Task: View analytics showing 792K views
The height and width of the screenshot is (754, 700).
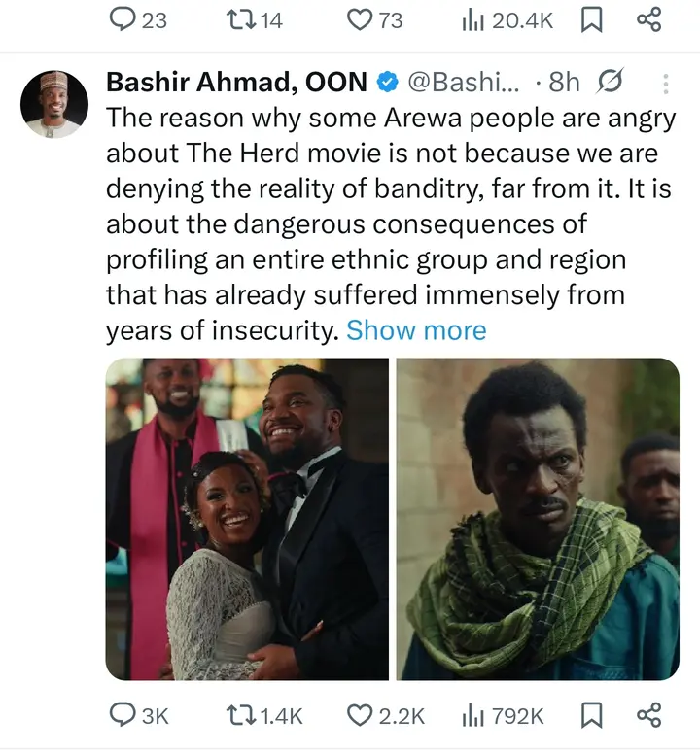Action: click(x=473, y=715)
